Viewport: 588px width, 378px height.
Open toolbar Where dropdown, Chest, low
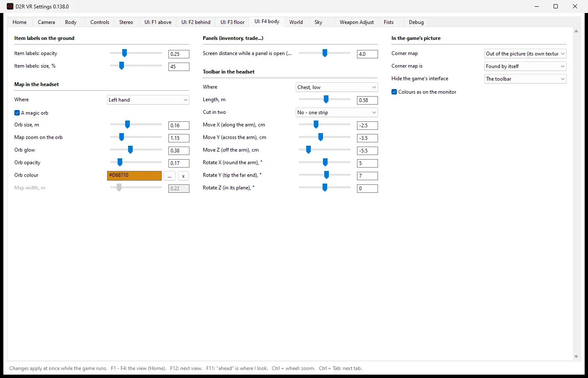337,87
